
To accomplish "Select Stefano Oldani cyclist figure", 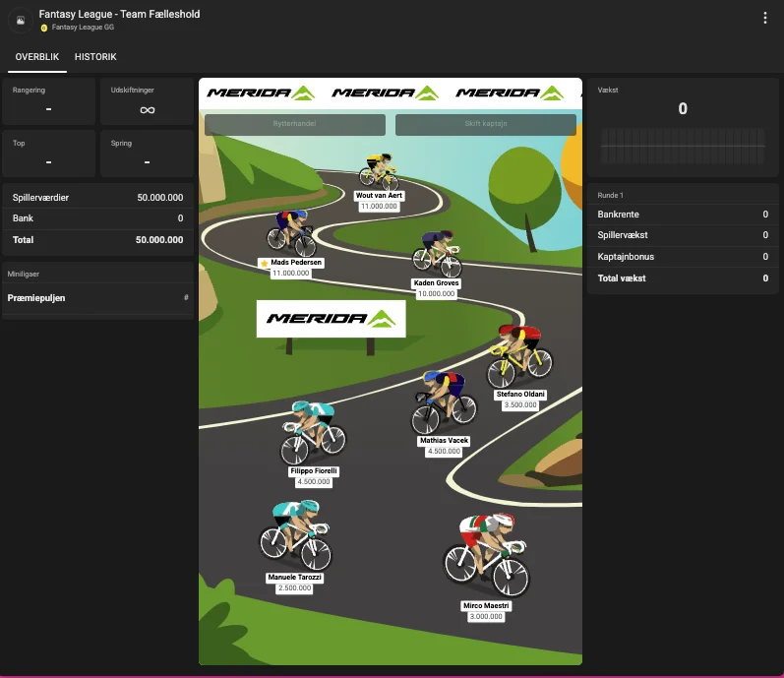I will point(520,356).
